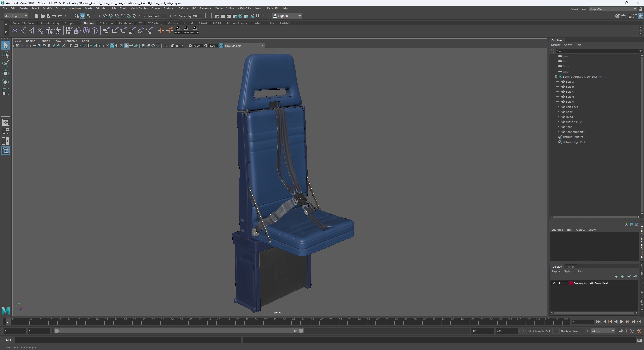Switch to the Anim layer tab

point(571,267)
